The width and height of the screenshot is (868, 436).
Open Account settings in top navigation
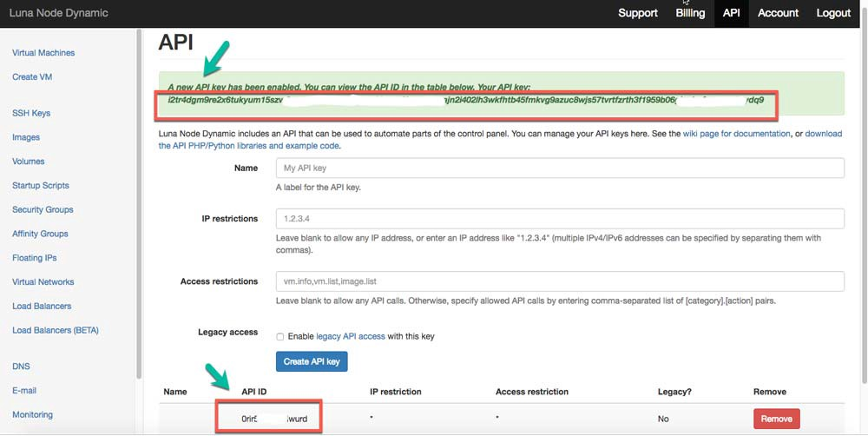click(778, 13)
